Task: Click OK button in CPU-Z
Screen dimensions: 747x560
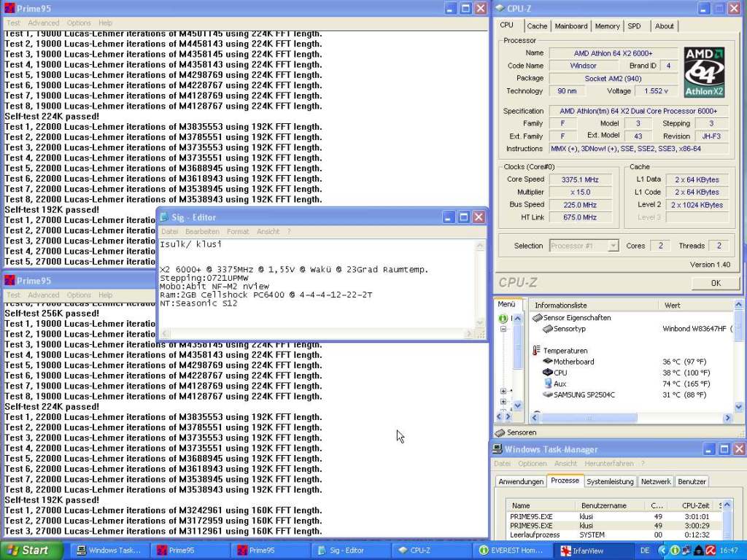Action: (x=716, y=283)
